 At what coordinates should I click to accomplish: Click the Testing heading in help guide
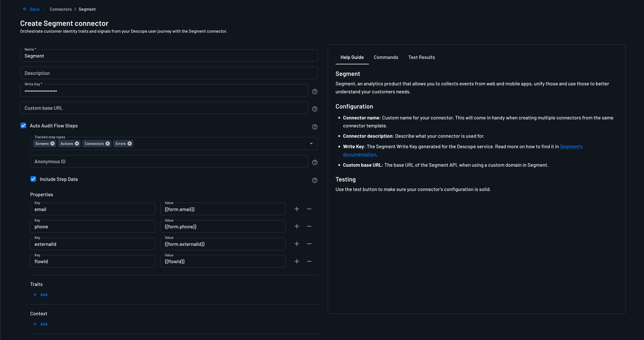click(x=346, y=179)
